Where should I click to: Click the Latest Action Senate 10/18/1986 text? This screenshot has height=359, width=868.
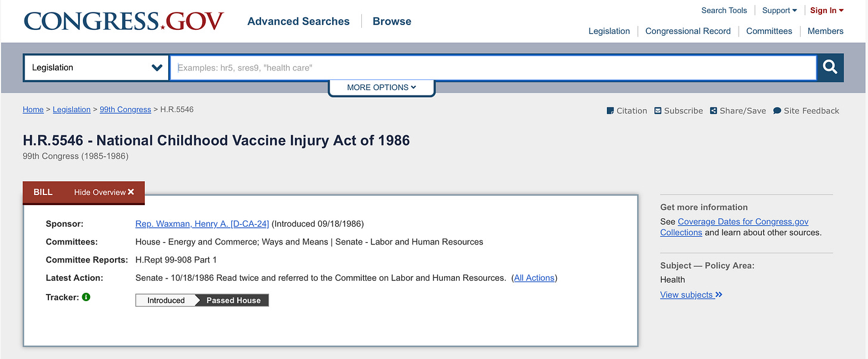coord(321,278)
